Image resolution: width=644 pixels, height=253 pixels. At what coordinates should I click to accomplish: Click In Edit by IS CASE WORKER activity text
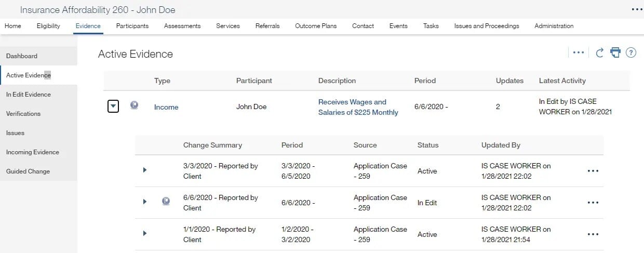[x=575, y=107]
